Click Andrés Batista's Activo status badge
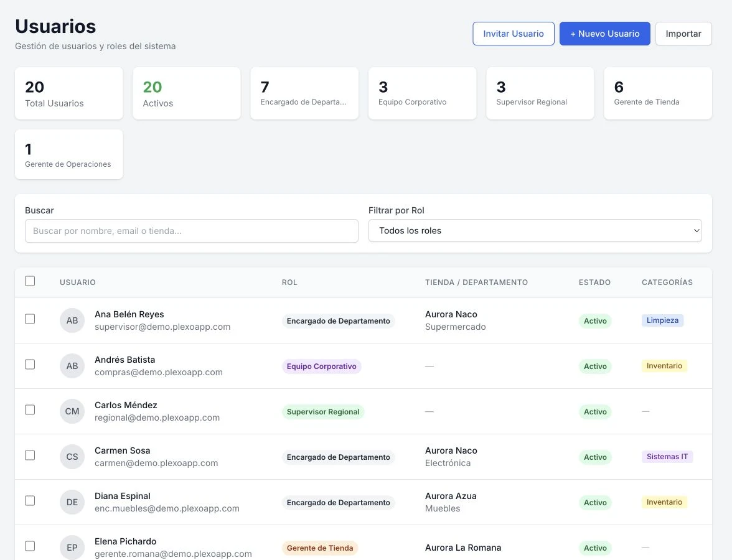The image size is (732, 560). point(595,366)
